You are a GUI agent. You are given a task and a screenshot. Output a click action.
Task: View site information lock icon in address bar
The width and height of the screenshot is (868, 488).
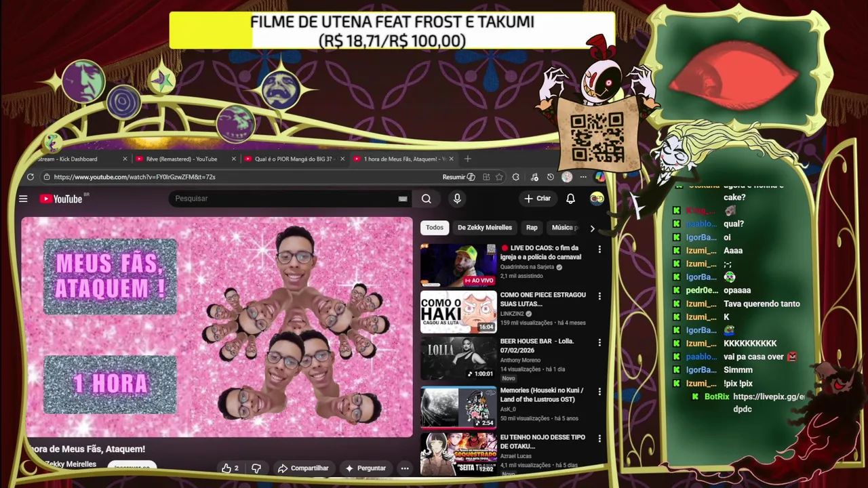(47, 177)
